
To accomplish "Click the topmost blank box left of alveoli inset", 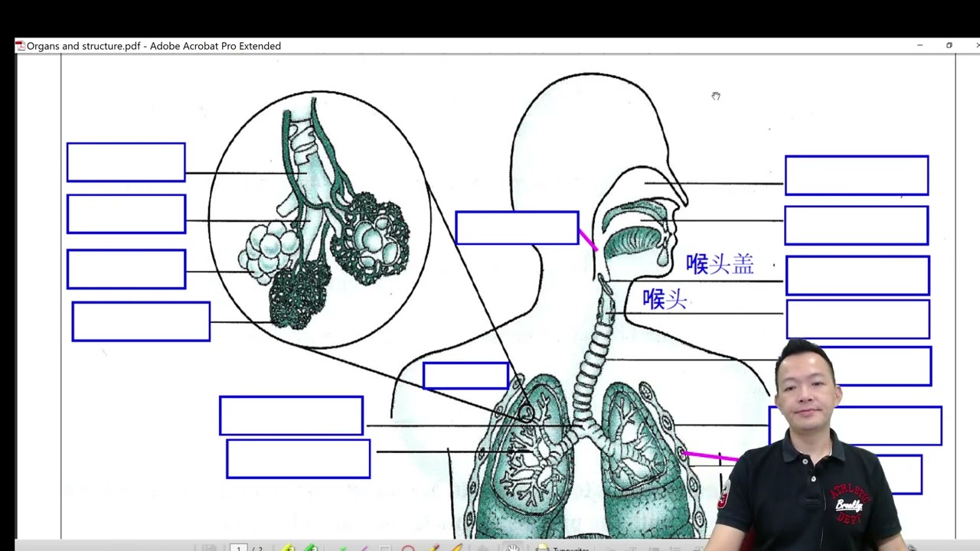I will coord(126,162).
